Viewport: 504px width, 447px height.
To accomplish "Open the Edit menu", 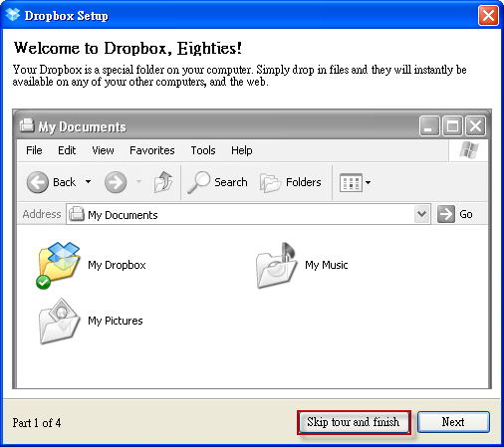I will (x=67, y=150).
